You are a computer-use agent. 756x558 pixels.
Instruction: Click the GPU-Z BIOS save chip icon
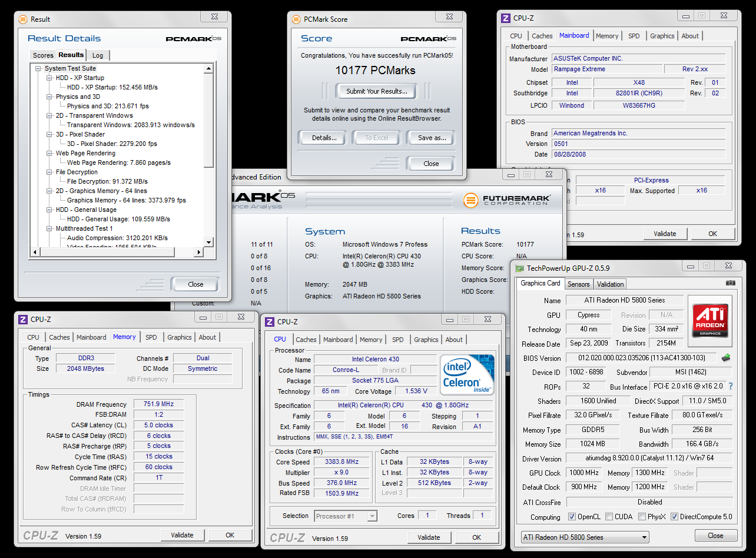726,357
